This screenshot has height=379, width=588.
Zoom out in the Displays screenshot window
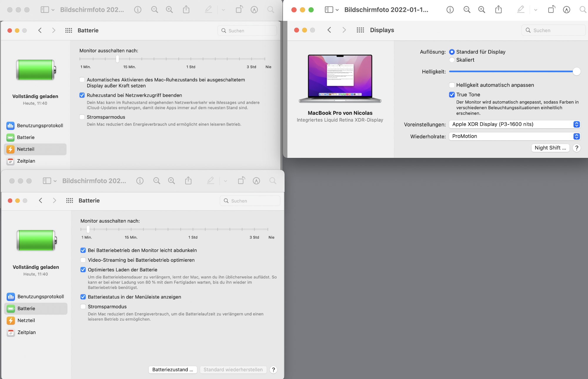tap(467, 10)
